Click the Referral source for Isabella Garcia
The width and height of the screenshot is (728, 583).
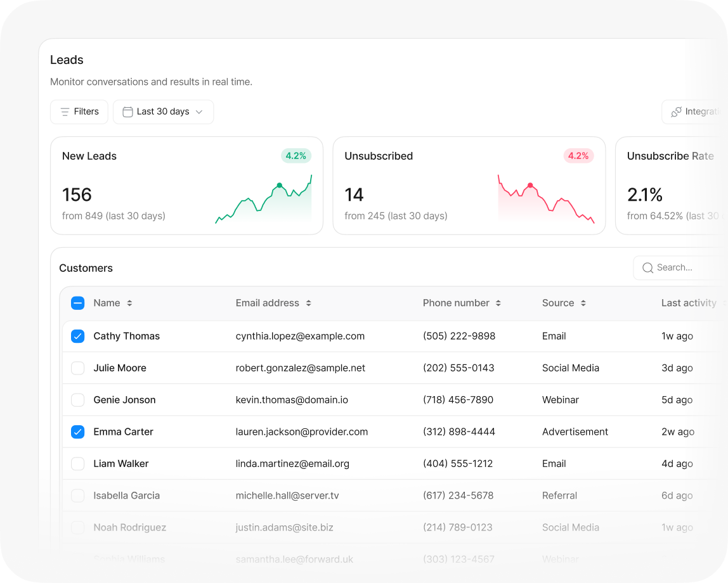click(x=559, y=496)
